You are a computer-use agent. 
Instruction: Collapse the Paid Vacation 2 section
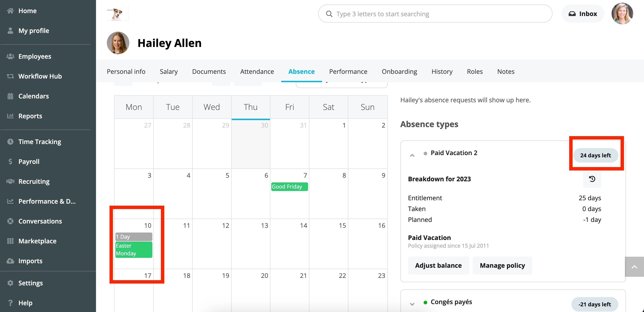click(x=412, y=156)
